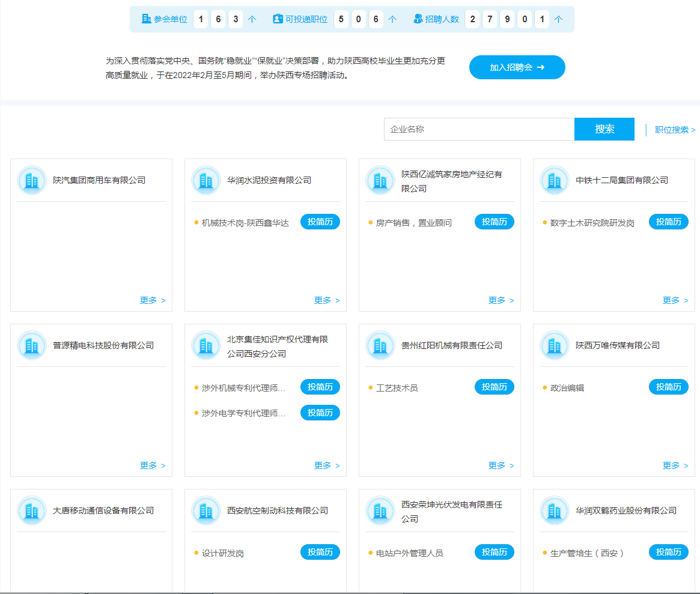Click 普源精电科技股份有限公司 company logo icon
The width and height of the screenshot is (700, 594).
point(32,345)
